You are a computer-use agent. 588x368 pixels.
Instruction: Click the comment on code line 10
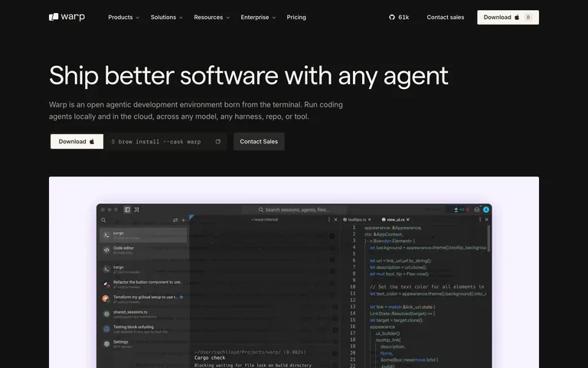427,287
